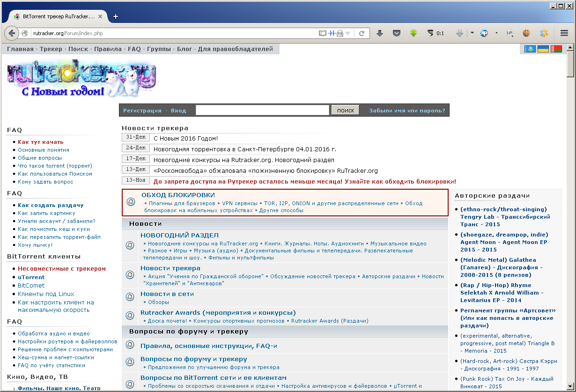Open Правила in the top menu

[x=108, y=49]
